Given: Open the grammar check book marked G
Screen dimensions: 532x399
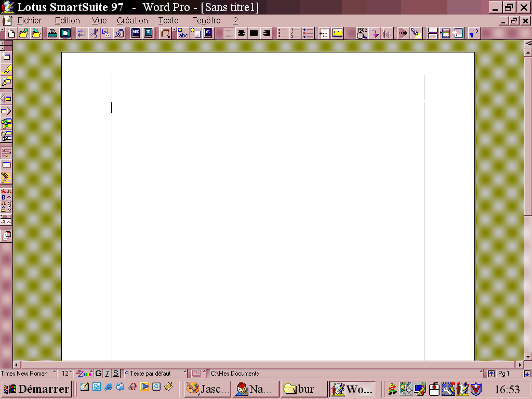Looking at the screenshot, I should pos(208,33).
